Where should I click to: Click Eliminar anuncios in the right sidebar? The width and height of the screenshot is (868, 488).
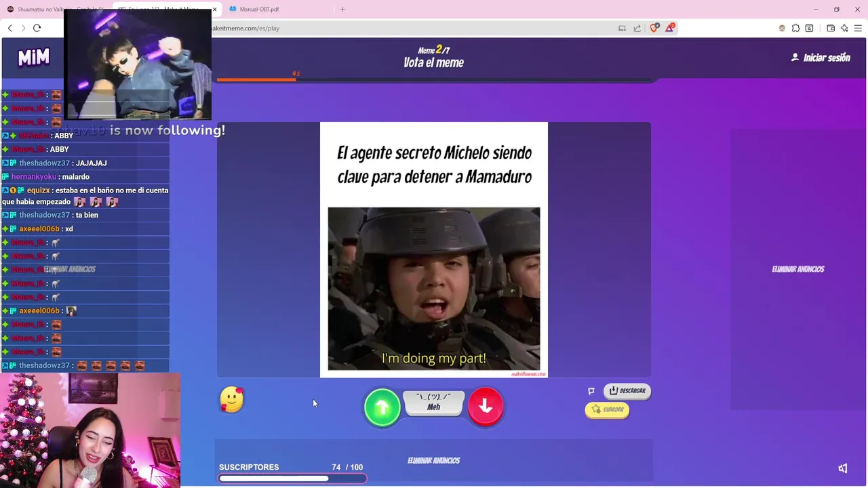coord(798,269)
